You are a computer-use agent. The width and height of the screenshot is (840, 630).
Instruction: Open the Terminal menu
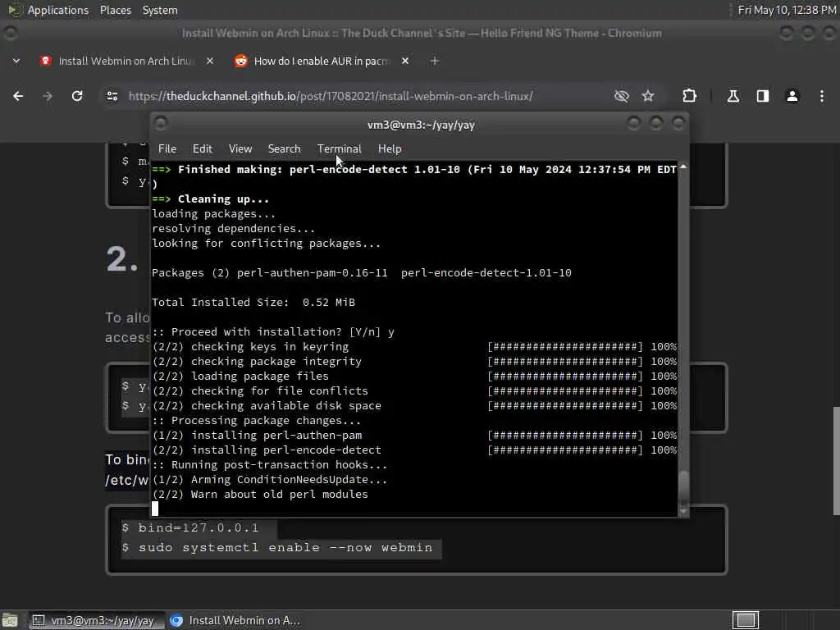tap(339, 149)
